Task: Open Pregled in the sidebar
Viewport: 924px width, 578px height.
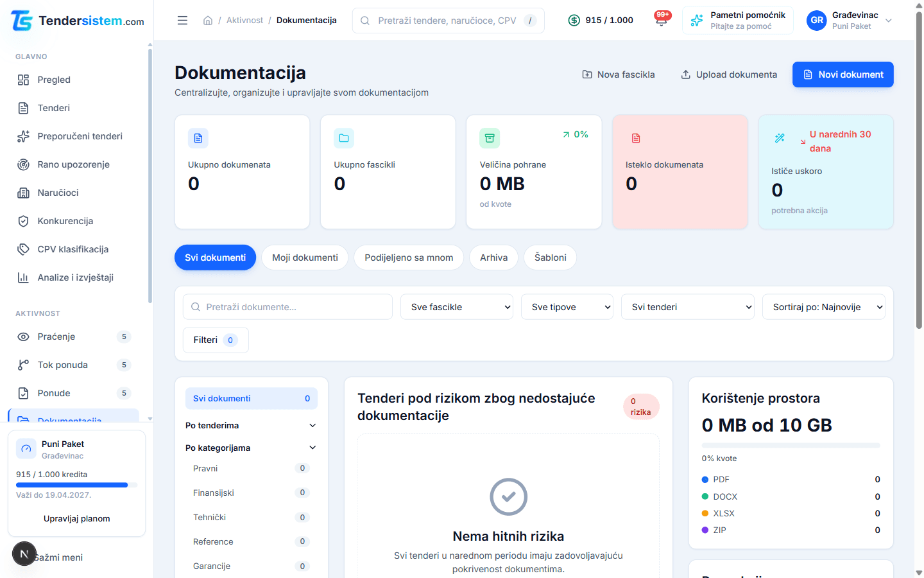Action: [76, 80]
